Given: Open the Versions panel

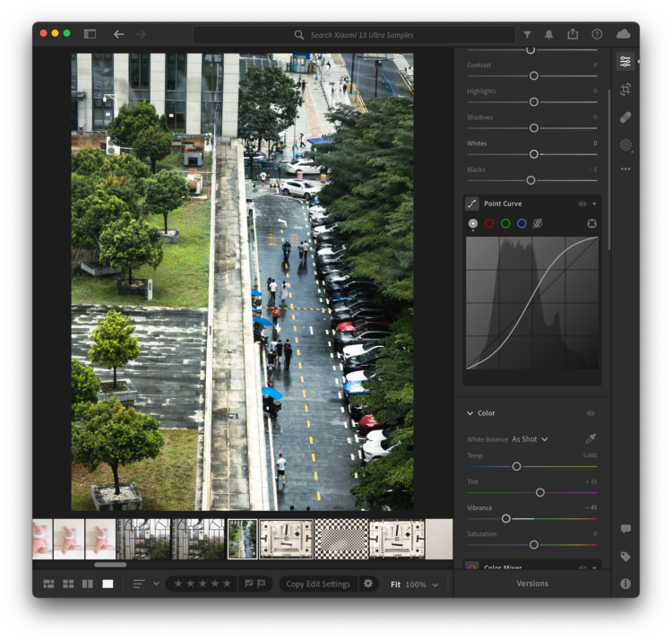Looking at the screenshot, I should (532, 584).
